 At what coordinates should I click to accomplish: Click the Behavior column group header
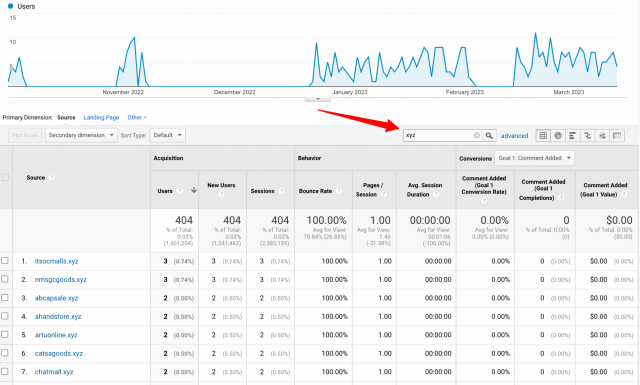point(309,158)
